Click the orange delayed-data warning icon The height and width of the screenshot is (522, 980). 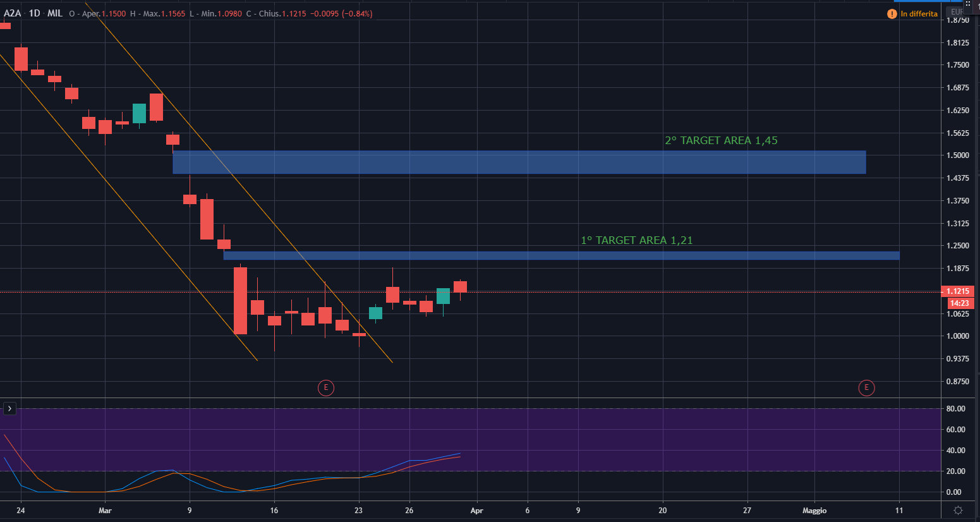tap(892, 13)
